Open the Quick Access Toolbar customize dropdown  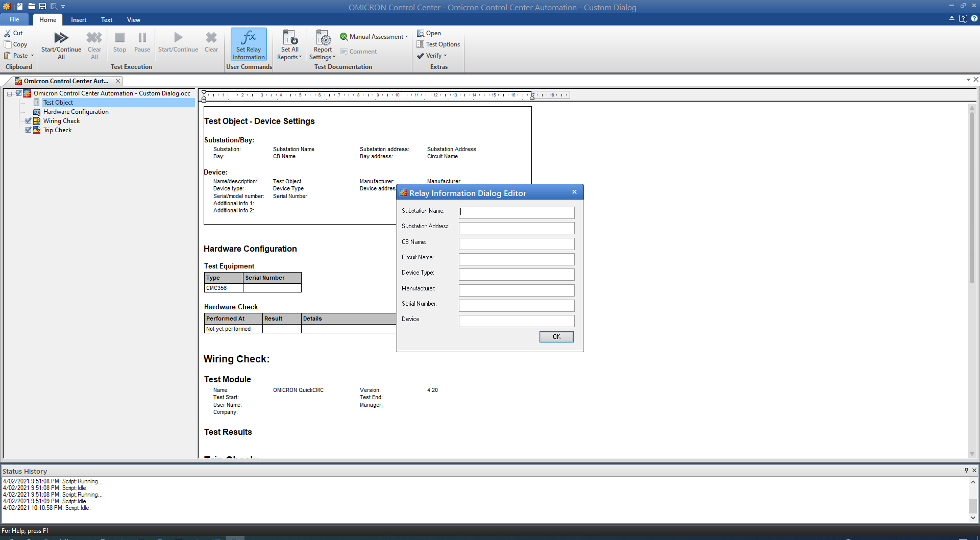click(63, 7)
